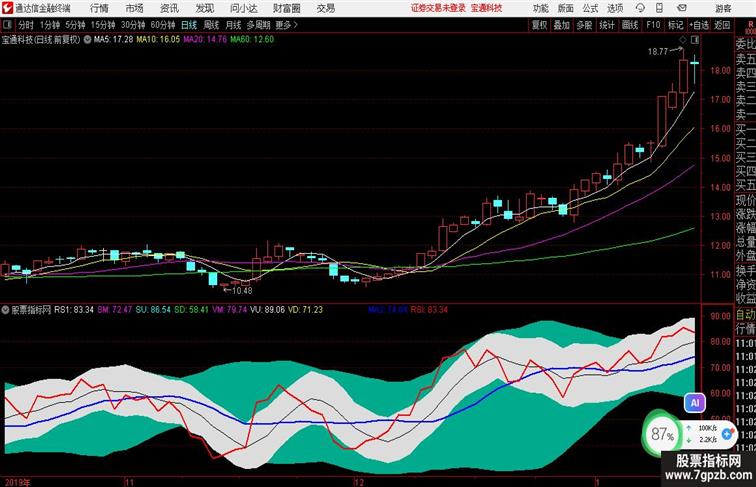Click the 宝通科技(日线 前复权) chart title
Viewport: 756px width, 487px height.
41,40
